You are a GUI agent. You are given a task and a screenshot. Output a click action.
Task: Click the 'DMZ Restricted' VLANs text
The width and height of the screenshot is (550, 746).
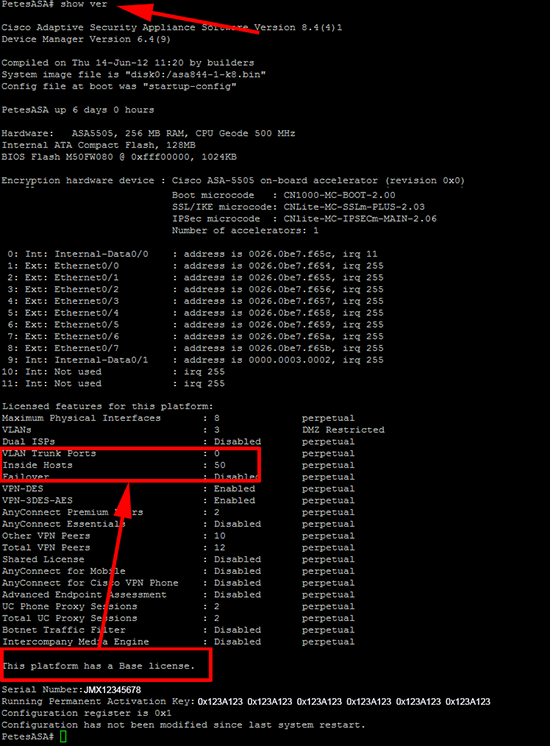click(x=343, y=430)
